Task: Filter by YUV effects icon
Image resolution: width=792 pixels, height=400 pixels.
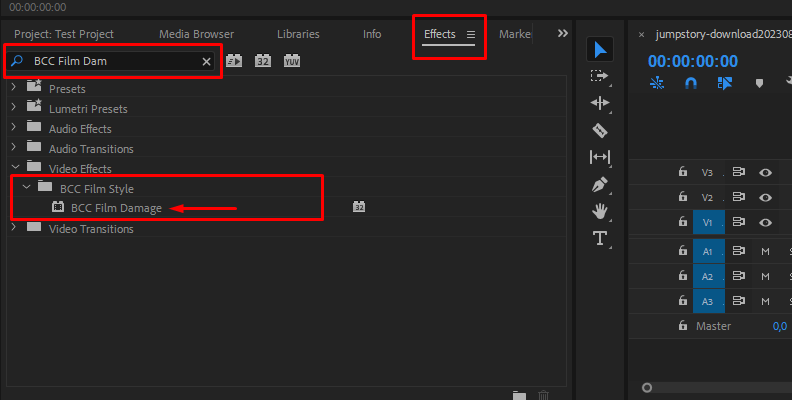Action: point(292,61)
